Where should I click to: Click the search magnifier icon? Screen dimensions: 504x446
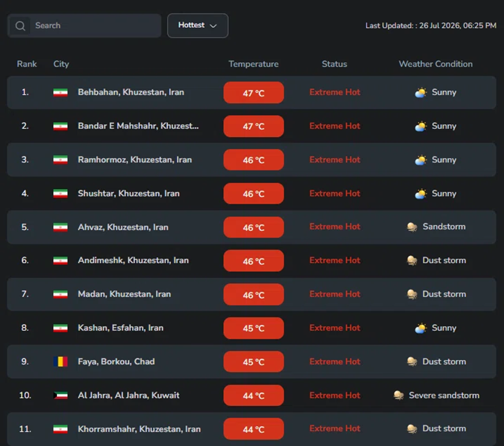click(x=20, y=26)
